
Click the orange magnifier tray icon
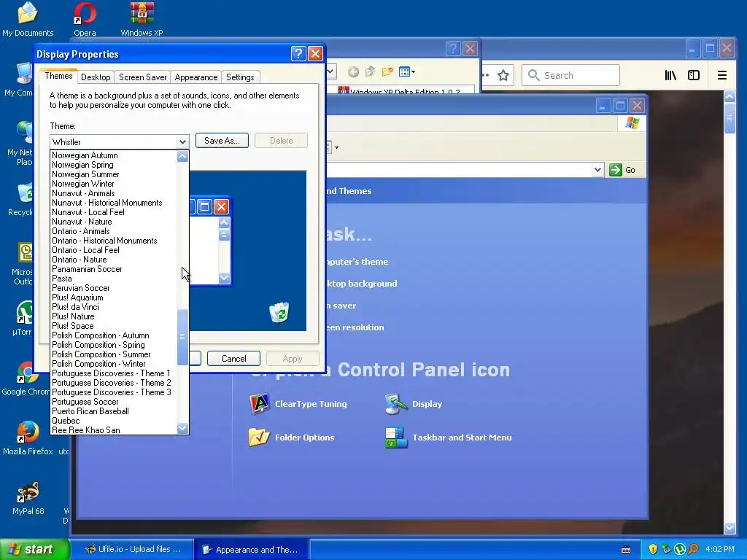[x=693, y=550]
